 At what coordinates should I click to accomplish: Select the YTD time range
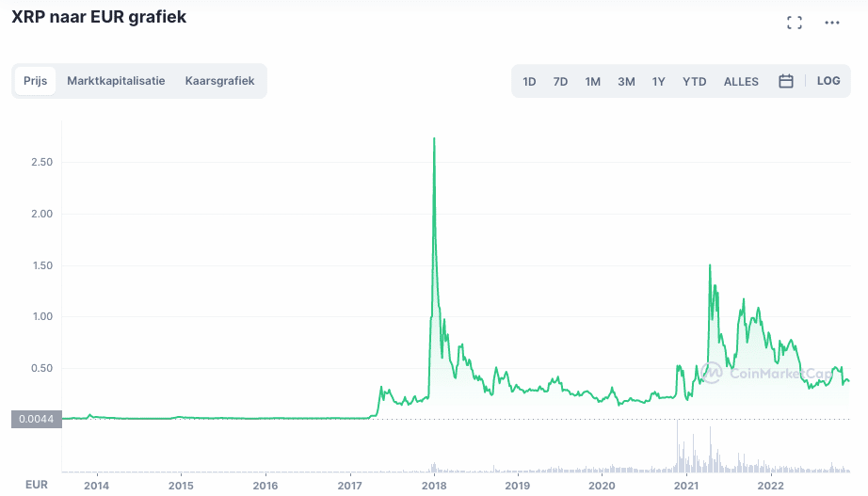point(694,82)
